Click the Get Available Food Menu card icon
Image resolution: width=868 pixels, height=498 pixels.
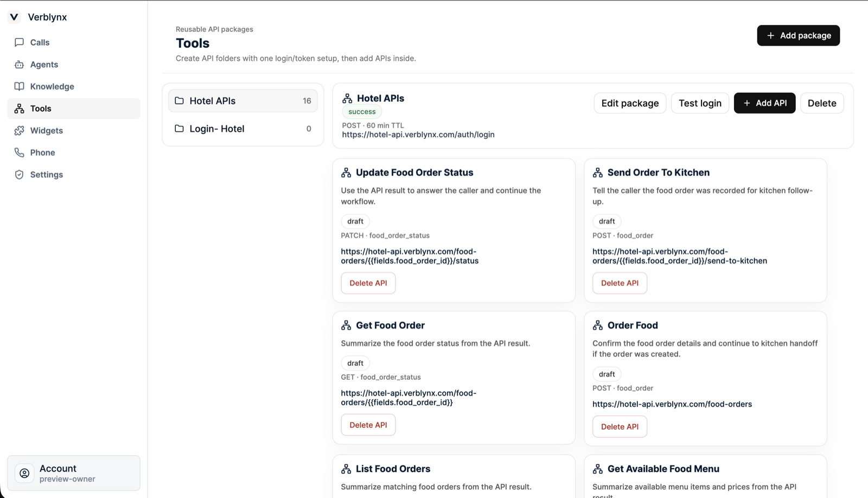[598, 469]
